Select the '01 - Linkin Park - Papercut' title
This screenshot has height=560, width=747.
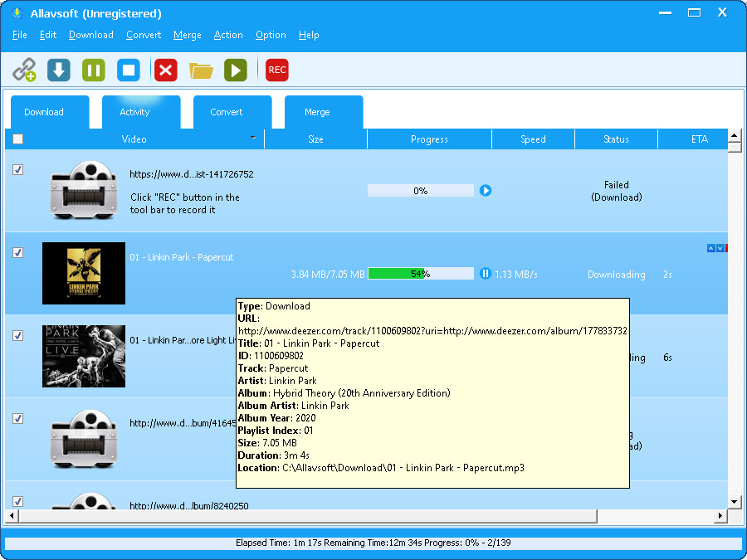coord(182,257)
